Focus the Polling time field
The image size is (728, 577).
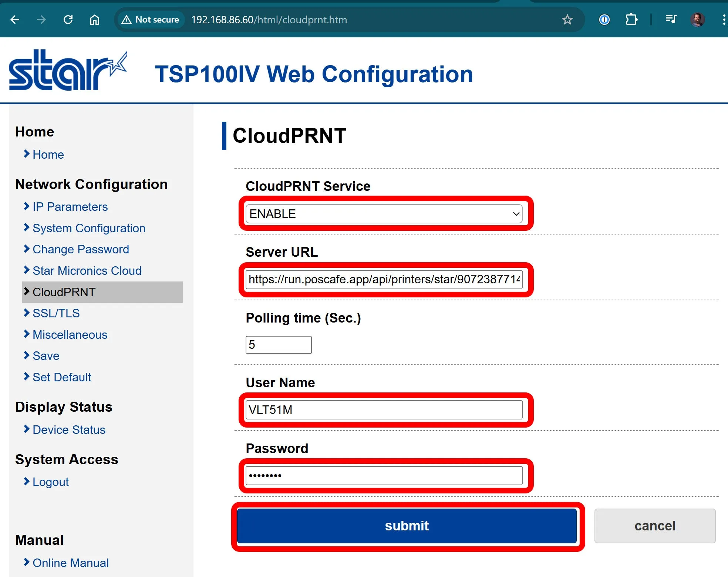(279, 345)
